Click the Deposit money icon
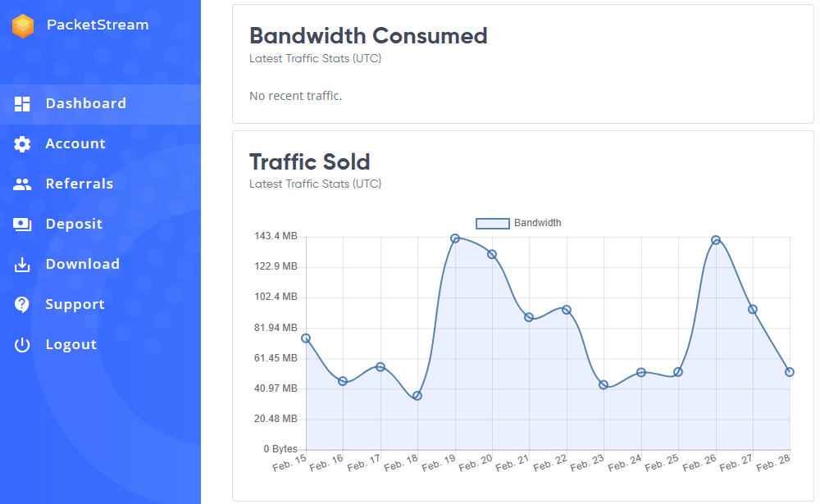The width and height of the screenshot is (820, 504). click(22, 225)
